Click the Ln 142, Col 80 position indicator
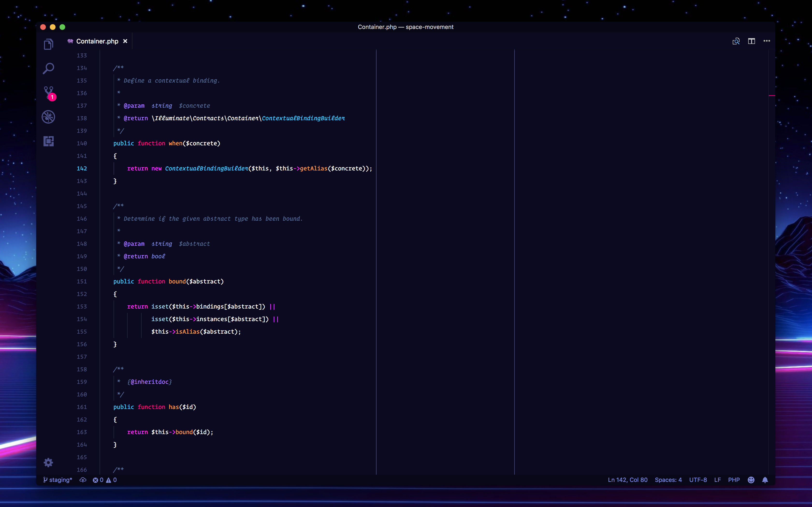Image resolution: width=812 pixels, height=507 pixels. [627, 480]
